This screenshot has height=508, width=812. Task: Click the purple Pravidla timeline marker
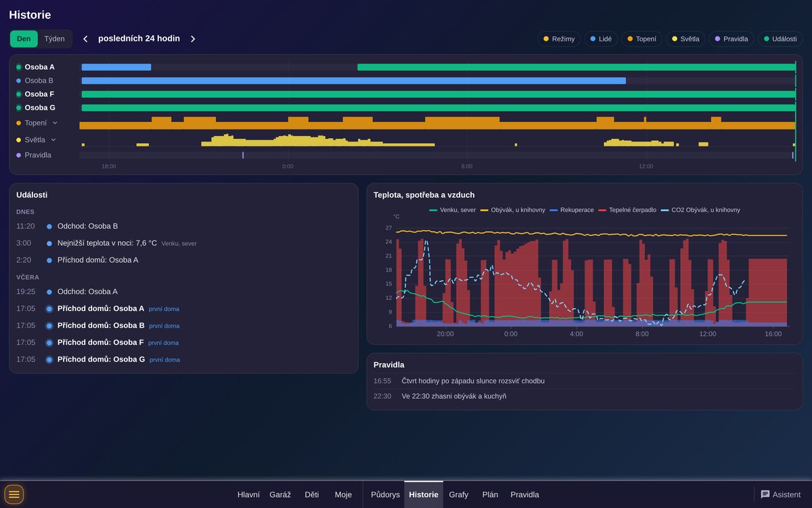[x=243, y=155]
